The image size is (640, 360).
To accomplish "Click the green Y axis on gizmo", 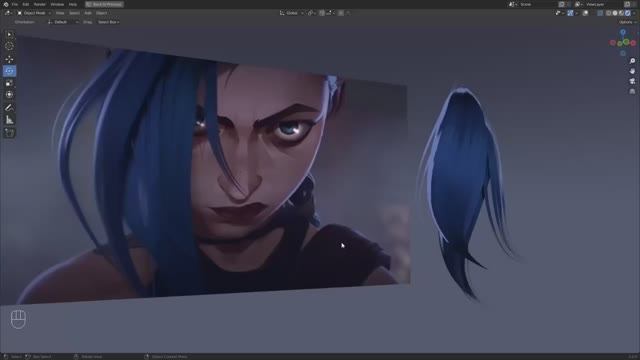I will (x=626, y=42).
